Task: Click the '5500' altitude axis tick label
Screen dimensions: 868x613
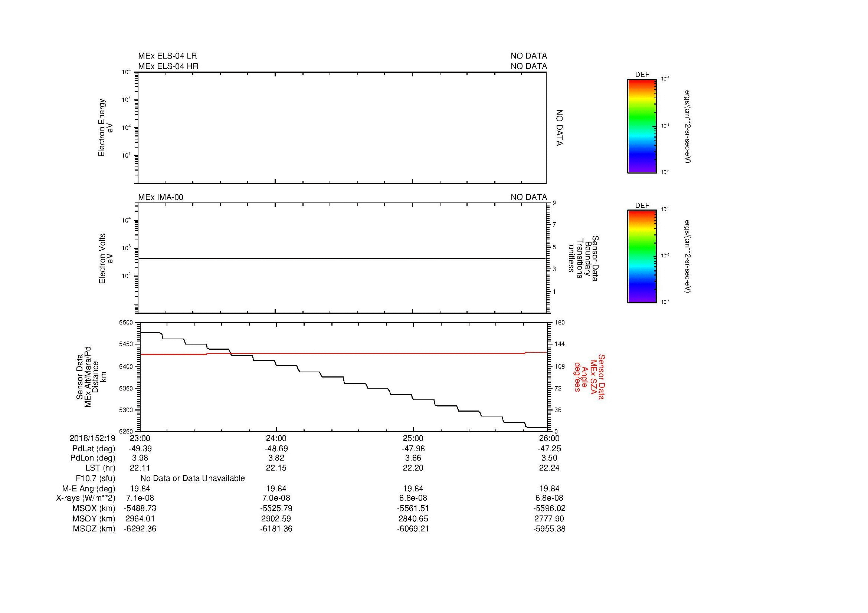Action: (x=126, y=323)
